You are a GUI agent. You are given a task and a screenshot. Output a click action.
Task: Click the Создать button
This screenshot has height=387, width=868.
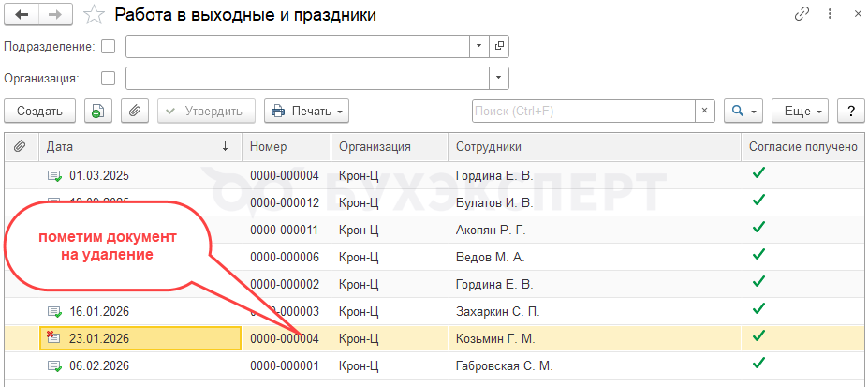point(40,111)
